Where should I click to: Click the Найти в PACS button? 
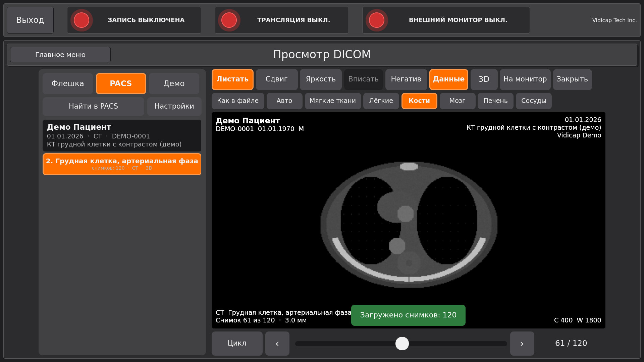click(x=94, y=106)
